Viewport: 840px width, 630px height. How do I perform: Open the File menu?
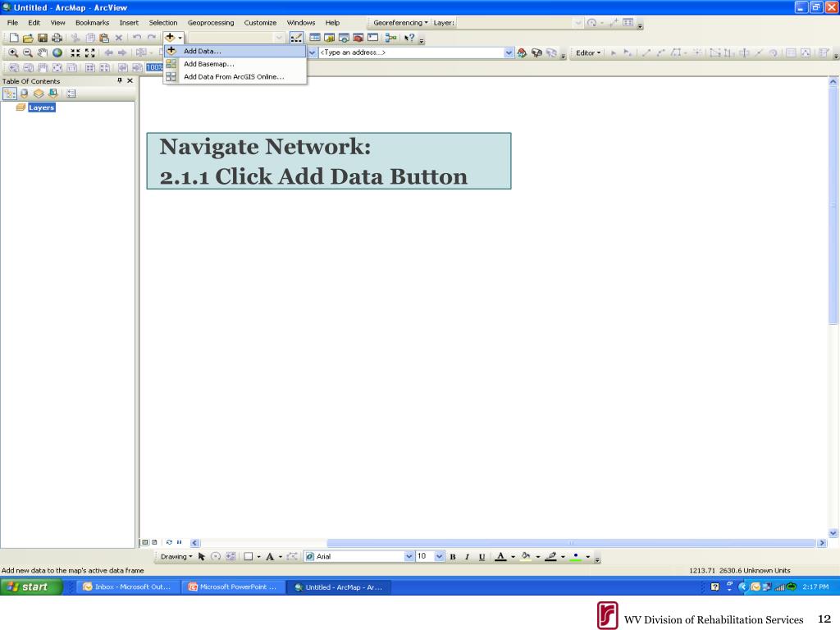(x=12, y=22)
